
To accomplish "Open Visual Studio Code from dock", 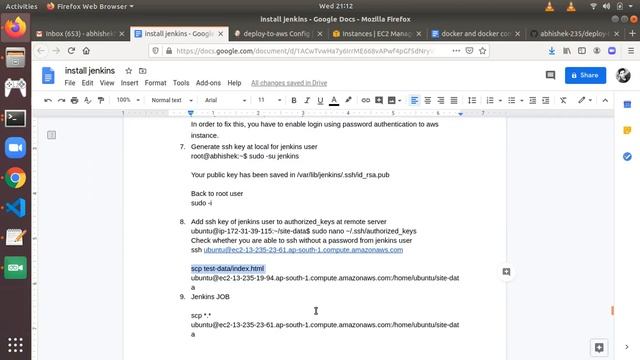I will (16, 208).
